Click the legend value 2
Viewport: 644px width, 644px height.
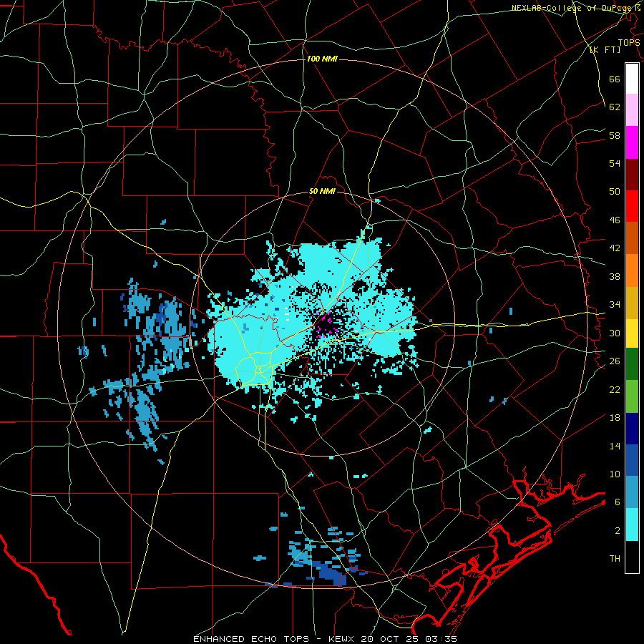point(618,531)
